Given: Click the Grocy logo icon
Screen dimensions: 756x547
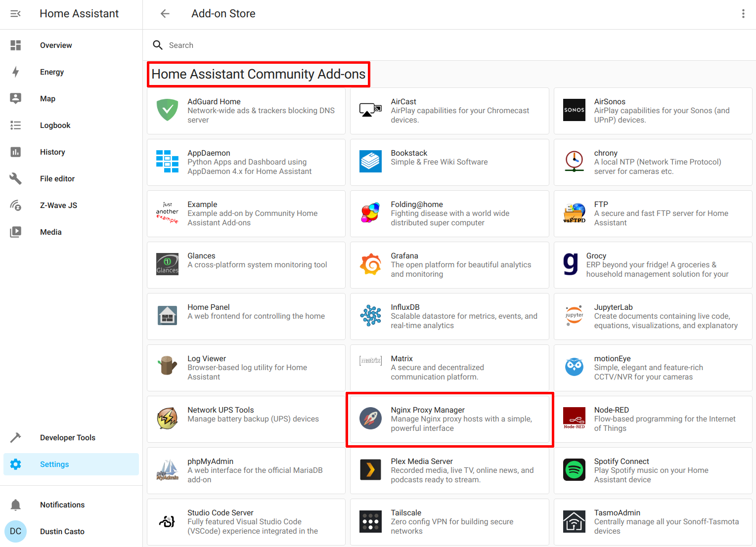Looking at the screenshot, I should coord(571,265).
